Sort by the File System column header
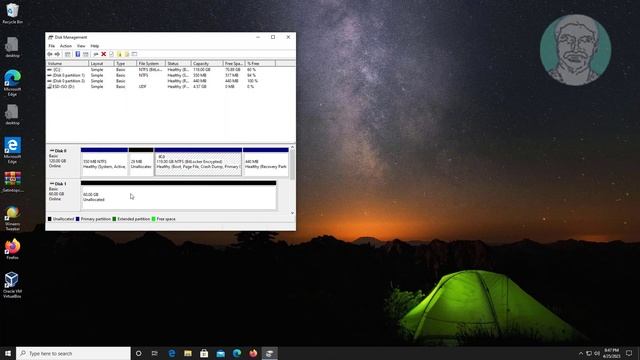640x360 pixels. 151,64
